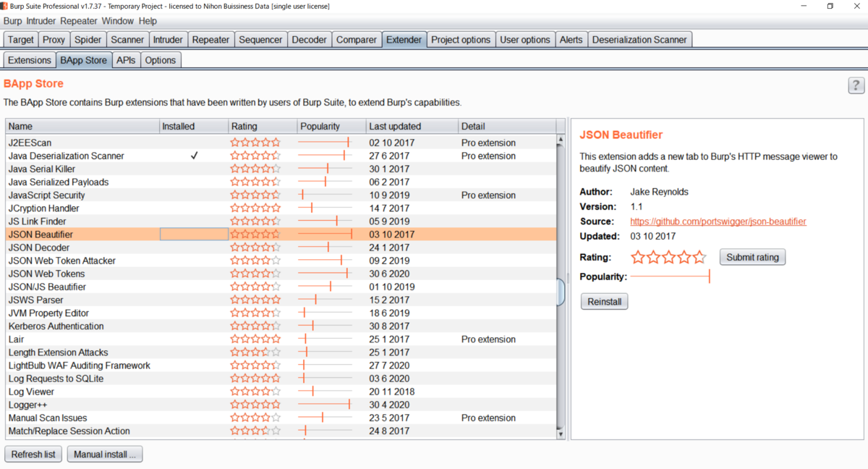
Task: Open the Repeater menu
Action: 79,21
